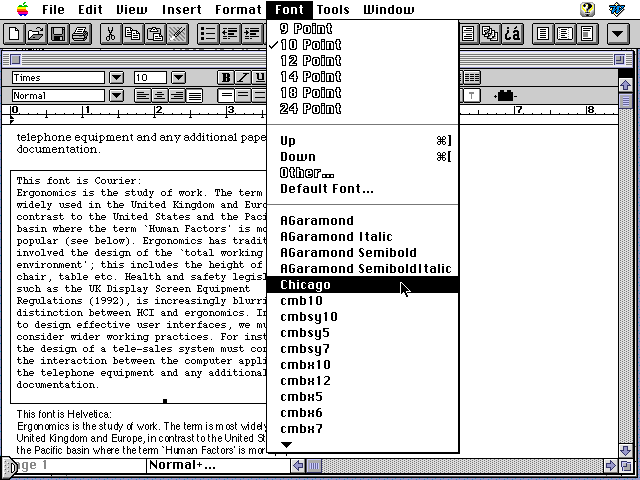Click the Format Painter brush icon
This screenshot has width=640, height=480.
(177, 33)
